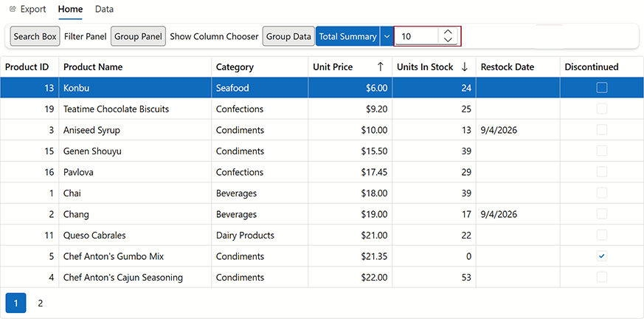The height and width of the screenshot is (319, 644).
Task: Select the Chai product cell
Action: coord(136,193)
